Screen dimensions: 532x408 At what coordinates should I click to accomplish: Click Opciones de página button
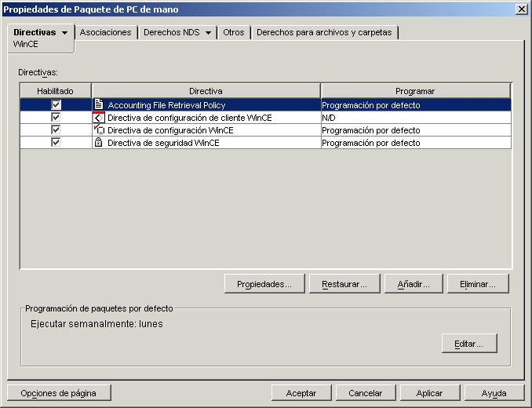59,393
